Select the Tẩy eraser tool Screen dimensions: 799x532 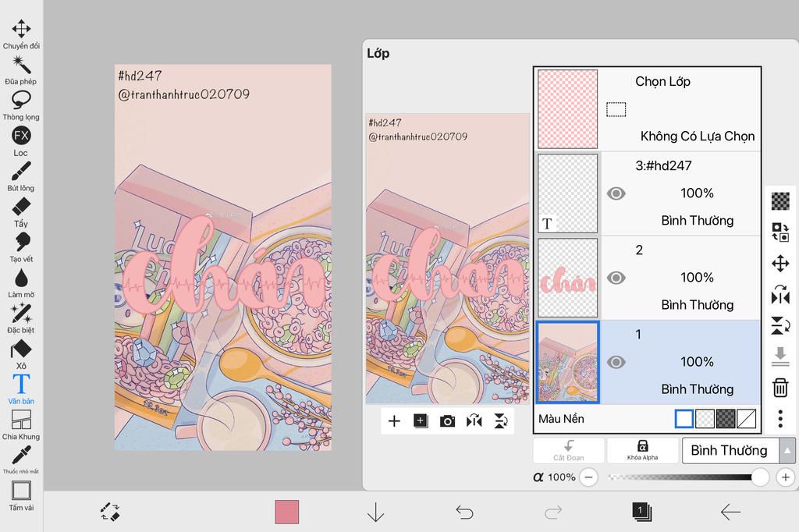pos(21,212)
